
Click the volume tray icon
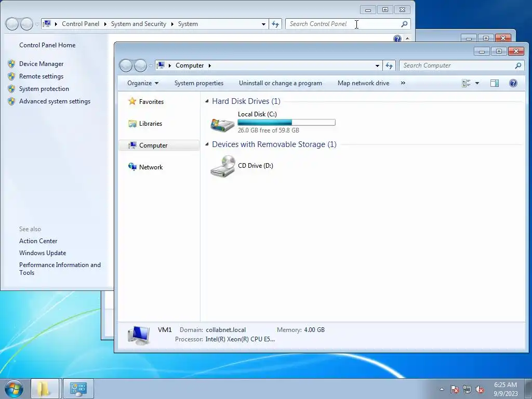coord(480,389)
